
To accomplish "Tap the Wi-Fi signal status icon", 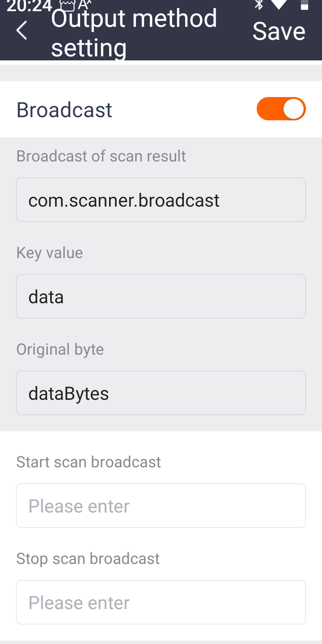I will click(279, 4).
